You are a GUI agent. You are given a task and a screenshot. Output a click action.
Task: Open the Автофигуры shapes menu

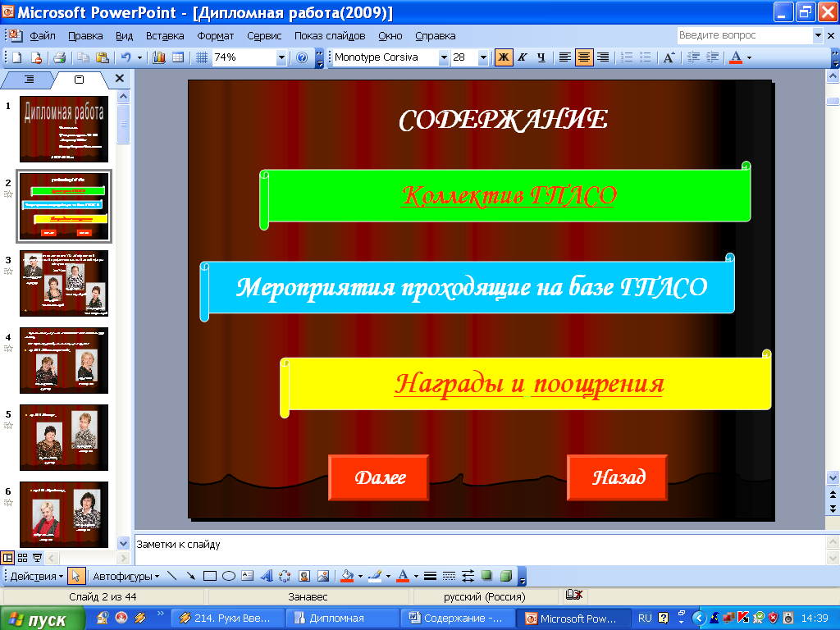click(126, 577)
